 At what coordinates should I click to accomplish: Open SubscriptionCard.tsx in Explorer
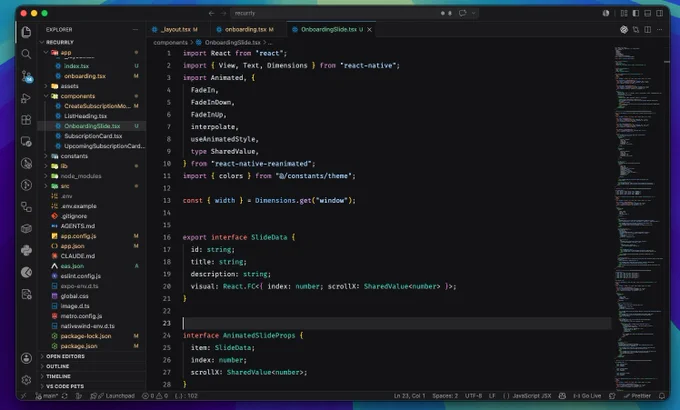coord(93,136)
